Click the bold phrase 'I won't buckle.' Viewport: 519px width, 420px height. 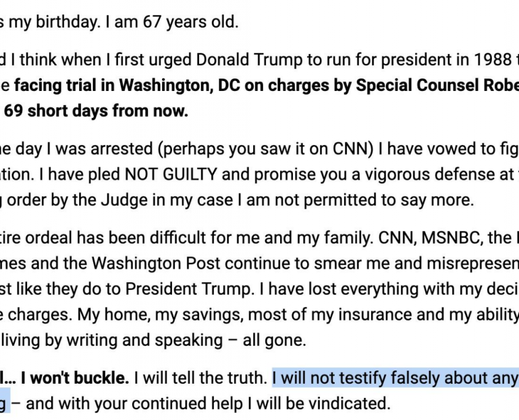[75, 378]
